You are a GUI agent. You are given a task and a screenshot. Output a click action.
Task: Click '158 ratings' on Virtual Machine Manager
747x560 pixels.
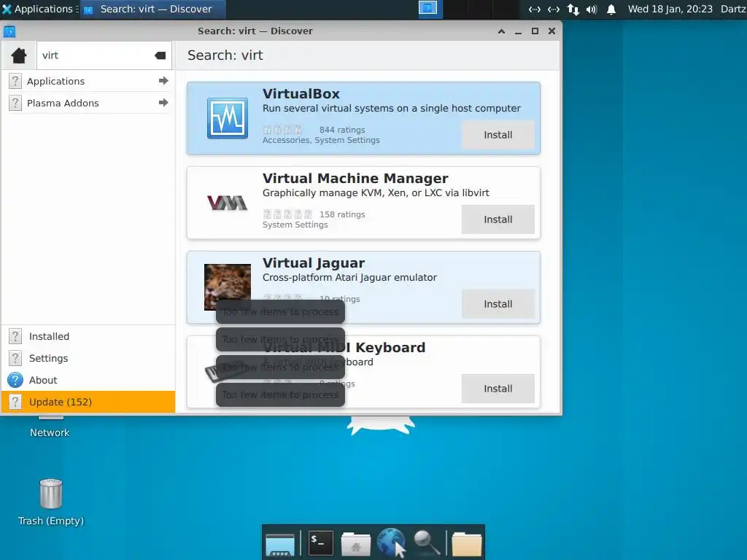(342, 215)
